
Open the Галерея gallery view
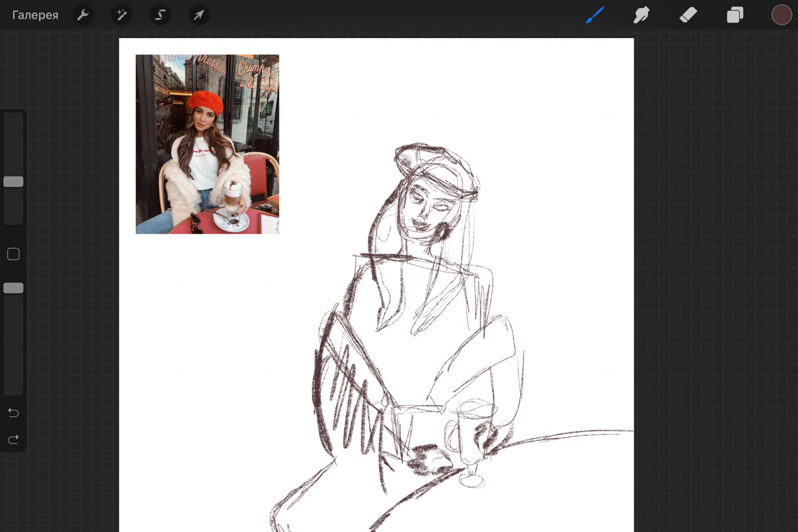pyautogui.click(x=35, y=15)
